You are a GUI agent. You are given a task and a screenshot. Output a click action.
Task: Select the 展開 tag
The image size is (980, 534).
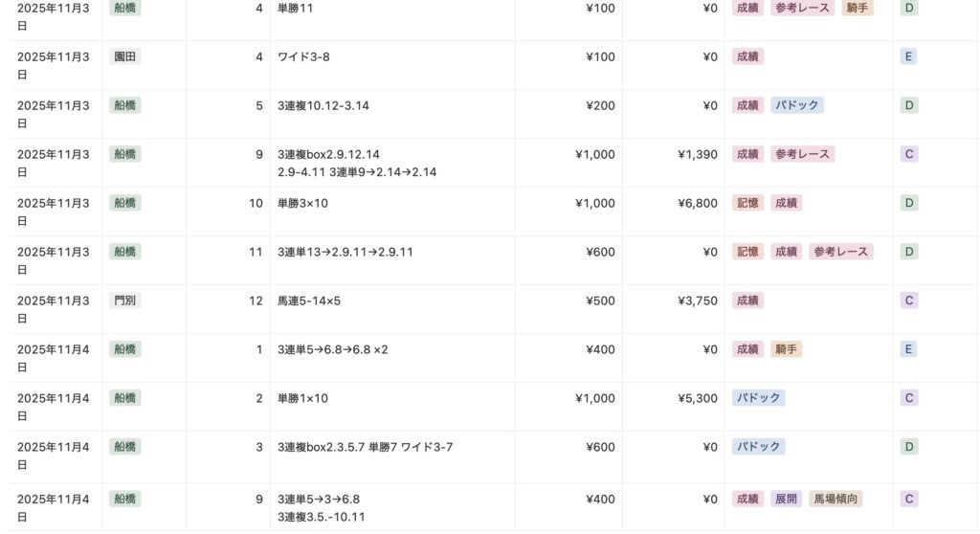click(787, 499)
